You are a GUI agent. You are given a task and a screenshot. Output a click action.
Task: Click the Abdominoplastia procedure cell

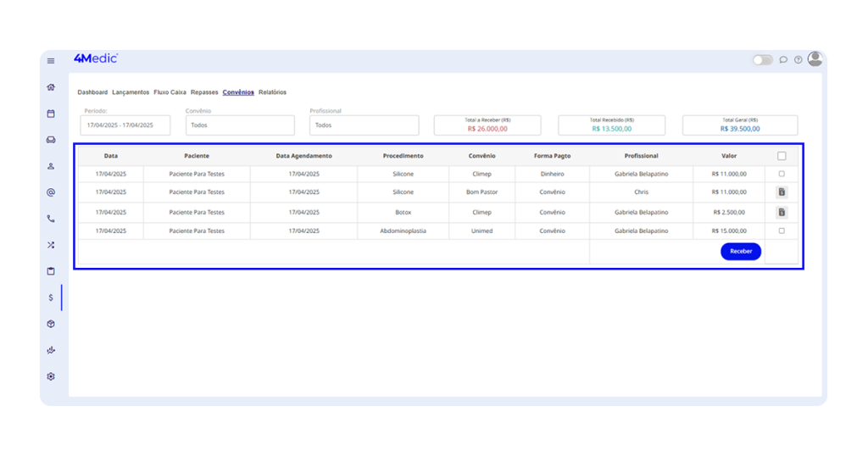[x=403, y=231]
